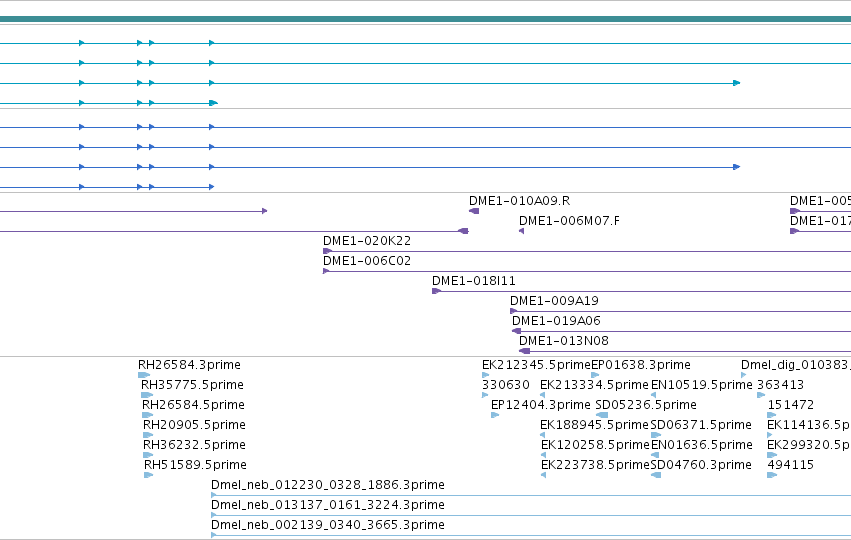Click the arrow glyph under DME1-006M07.F
Screen dimensions: 851x540
(522, 231)
